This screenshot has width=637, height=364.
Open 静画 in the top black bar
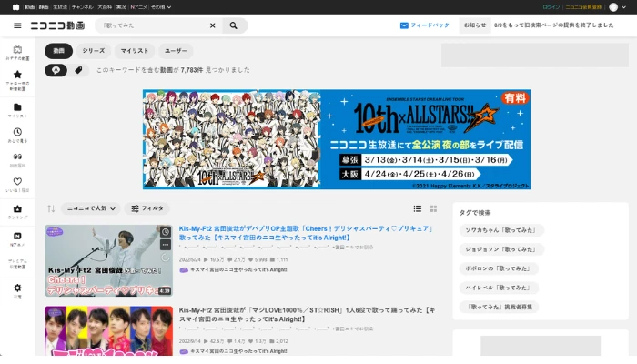[44, 7]
